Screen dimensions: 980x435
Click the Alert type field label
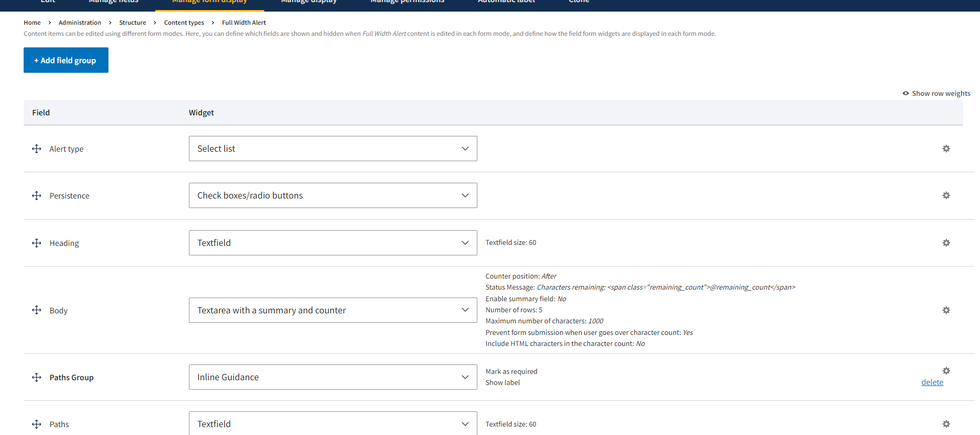click(x=66, y=149)
